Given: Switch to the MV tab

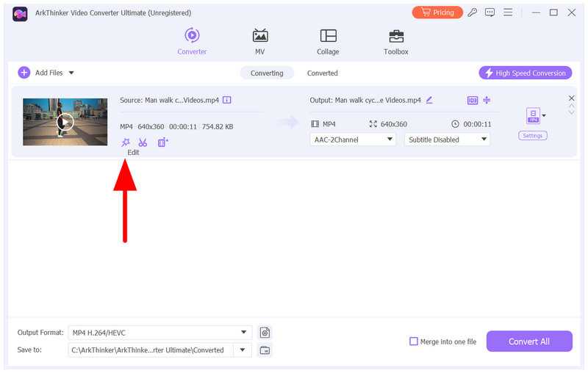Looking at the screenshot, I should (260, 41).
